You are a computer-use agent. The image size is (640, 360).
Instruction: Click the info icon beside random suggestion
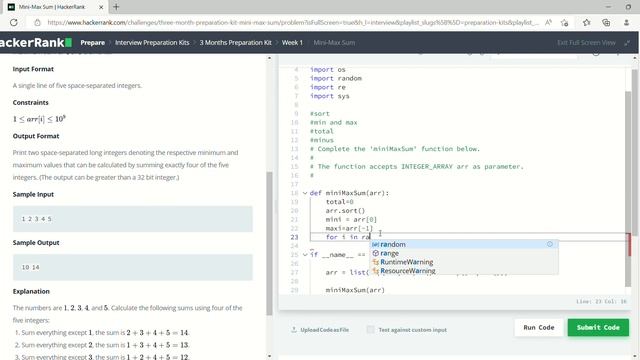pyautogui.click(x=550, y=244)
